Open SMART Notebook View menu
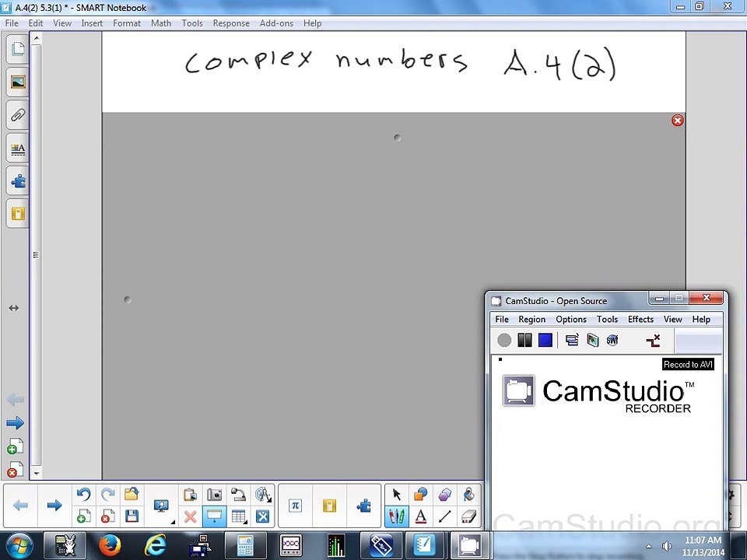 (x=62, y=23)
